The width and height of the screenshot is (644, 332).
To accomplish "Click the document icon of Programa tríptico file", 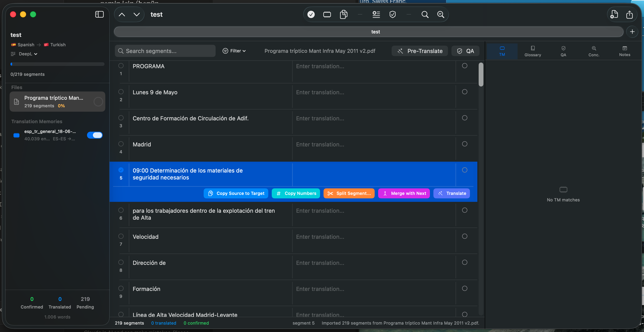I will (17, 102).
